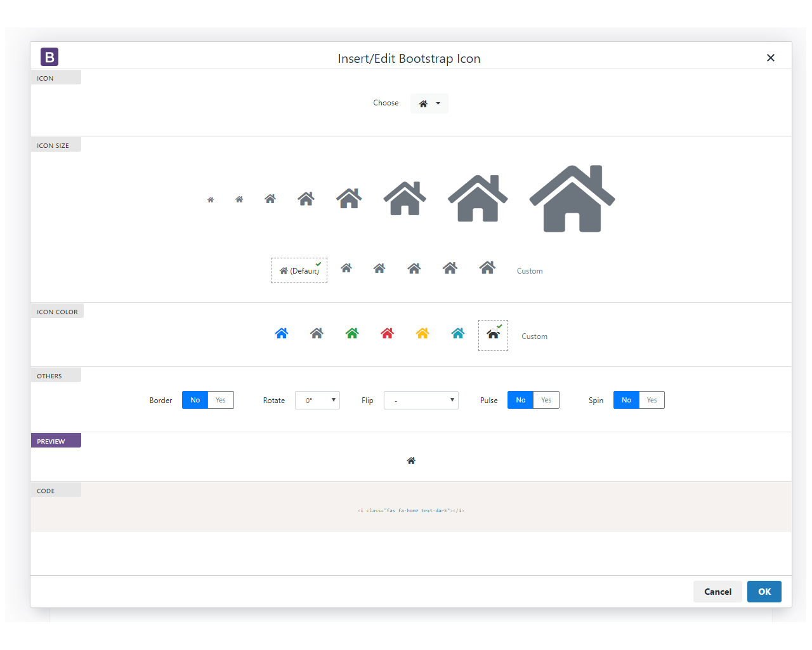Select second home icon after Default size
812x650 pixels.
click(379, 268)
